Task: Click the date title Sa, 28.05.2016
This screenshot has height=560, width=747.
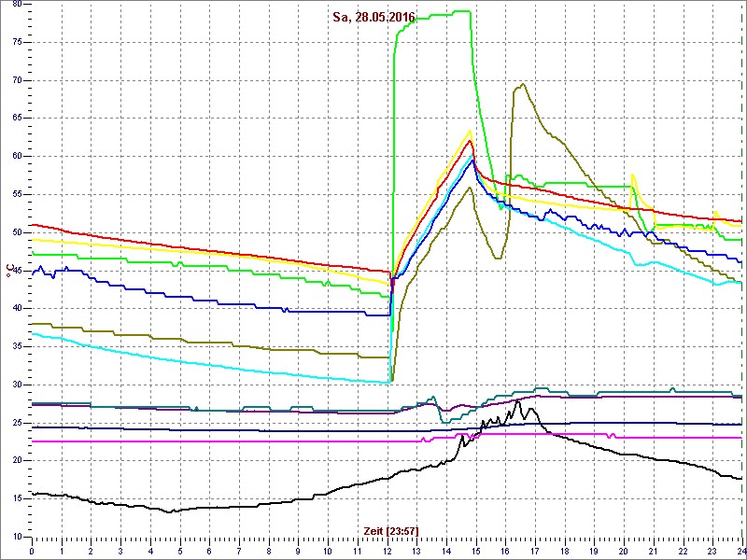Action: click(x=374, y=18)
